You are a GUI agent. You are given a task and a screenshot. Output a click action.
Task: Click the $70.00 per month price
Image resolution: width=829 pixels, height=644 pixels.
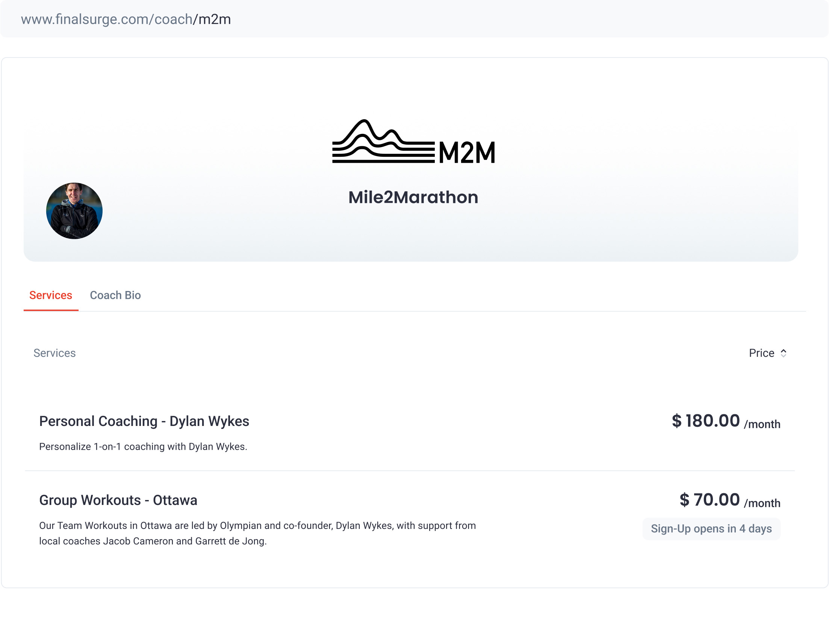pos(709,500)
